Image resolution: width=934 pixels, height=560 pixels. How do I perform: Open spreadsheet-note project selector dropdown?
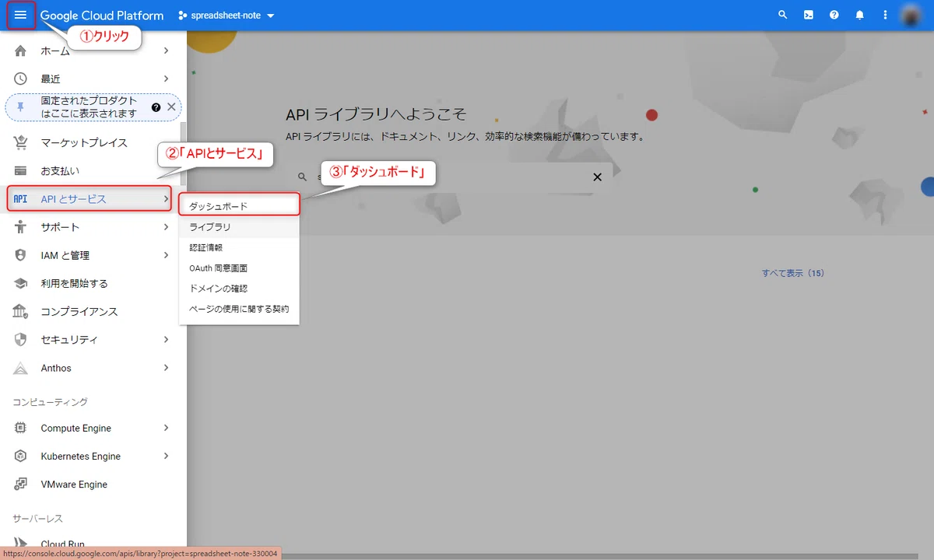pyautogui.click(x=226, y=16)
